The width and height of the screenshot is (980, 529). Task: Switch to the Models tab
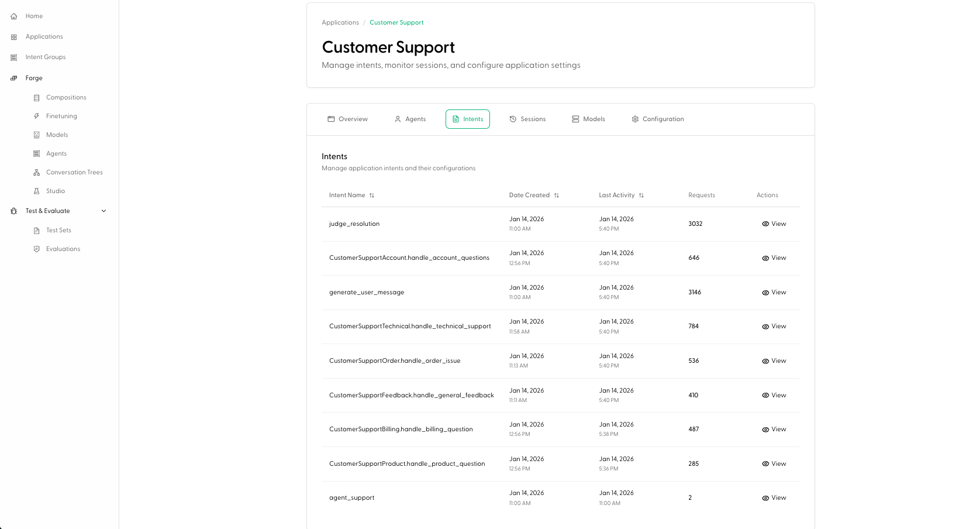coord(588,119)
